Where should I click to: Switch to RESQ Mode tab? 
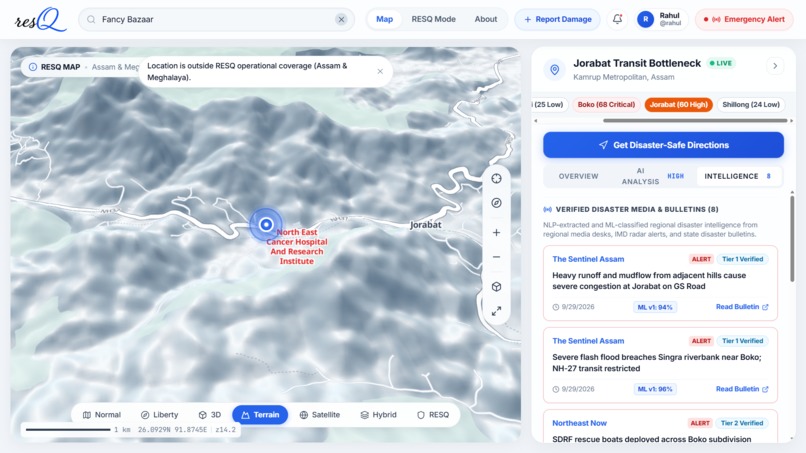click(x=433, y=20)
